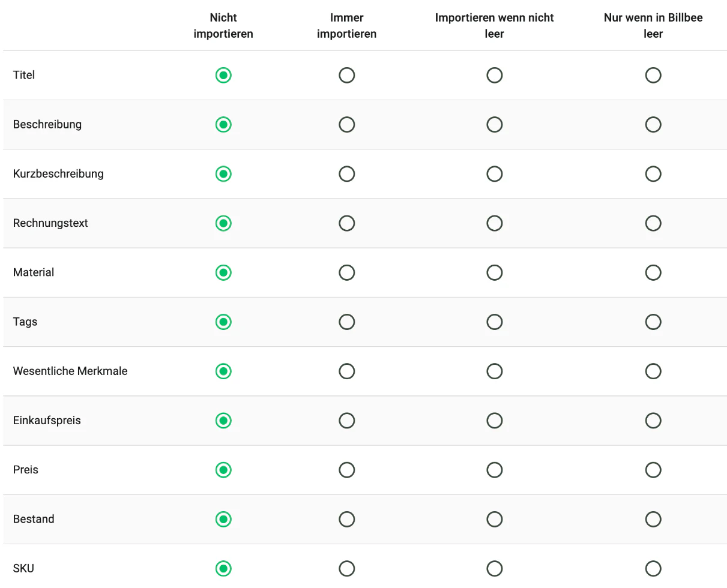Image resolution: width=727 pixels, height=588 pixels.
Task: Choose 'Importieren wenn nicht leer' for Titel
Action: (x=495, y=75)
